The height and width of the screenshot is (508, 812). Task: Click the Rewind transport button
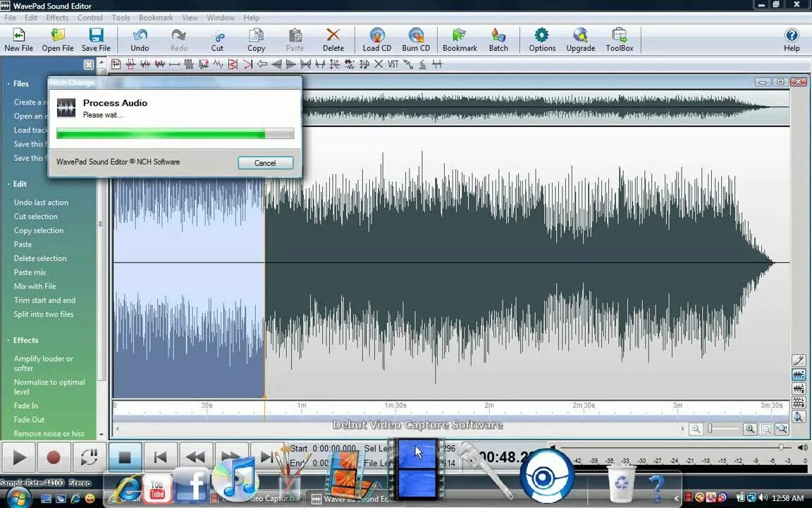[195, 457]
